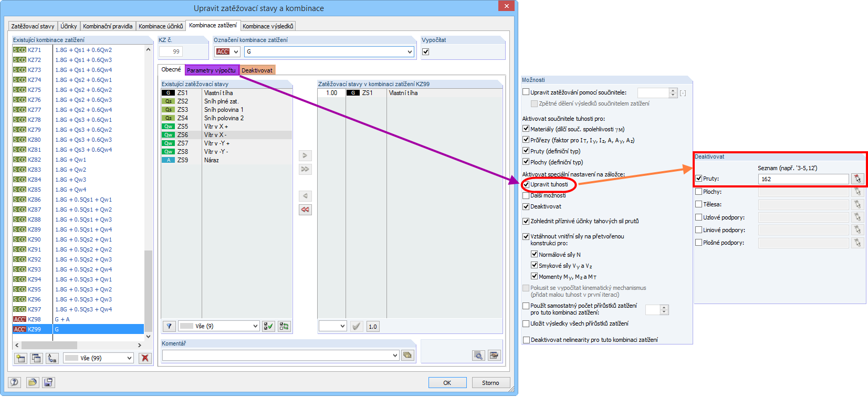868x397 pixels.
Task: Click the Pruty list field containing 162
Action: click(803, 179)
